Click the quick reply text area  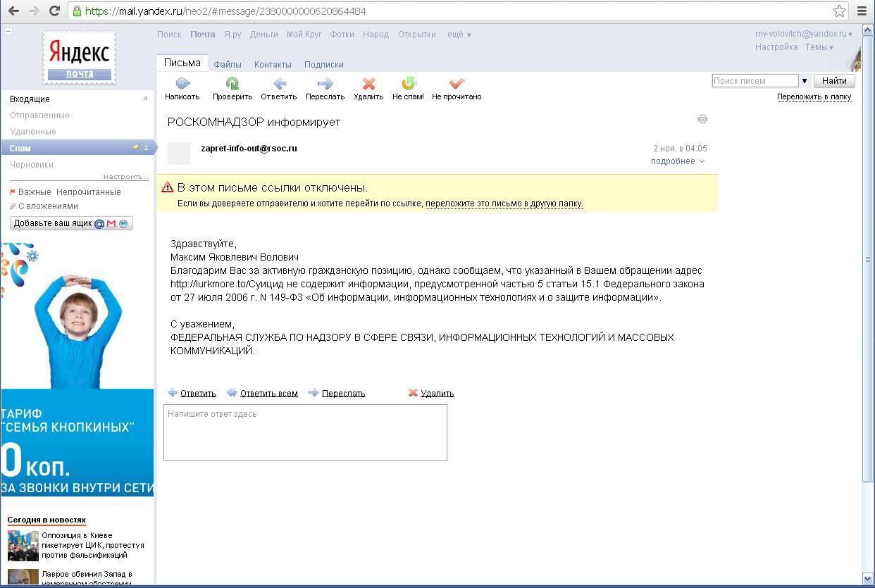coord(305,432)
